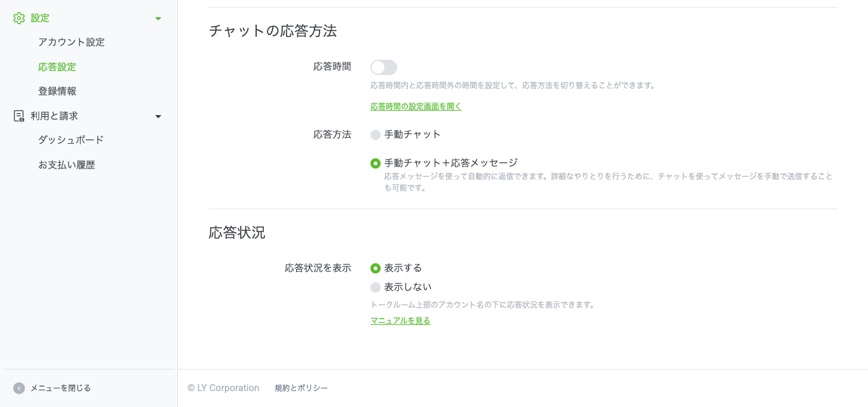Click the settings gear icon in sidebar
868x407 pixels.
pyautogui.click(x=19, y=18)
